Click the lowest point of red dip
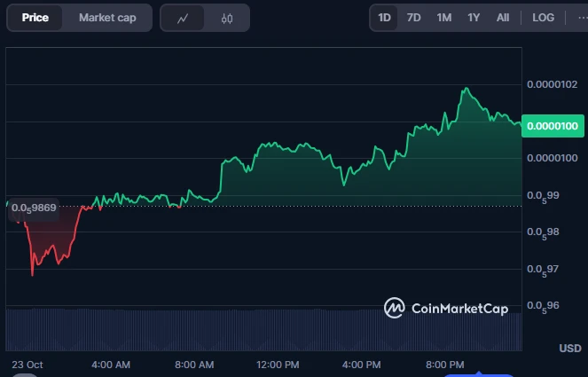The height and width of the screenshot is (377, 588). pyautogui.click(x=33, y=275)
